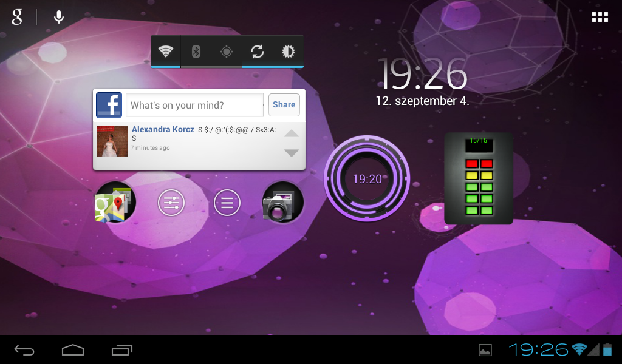Viewport: 622px width, 364px height.
Task: Toggle GPS location in the power widget
Action: 227,52
